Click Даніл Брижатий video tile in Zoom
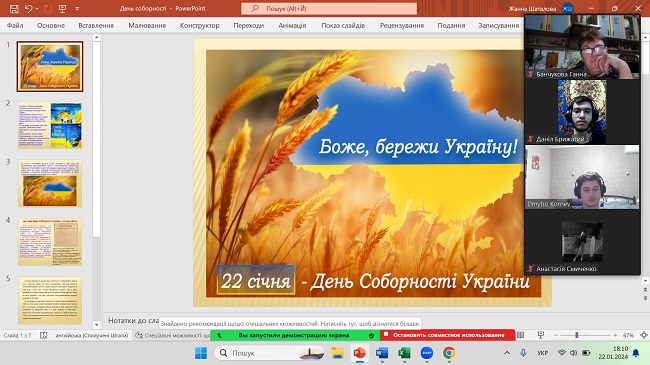This screenshot has width=650, height=365. pyautogui.click(x=582, y=112)
